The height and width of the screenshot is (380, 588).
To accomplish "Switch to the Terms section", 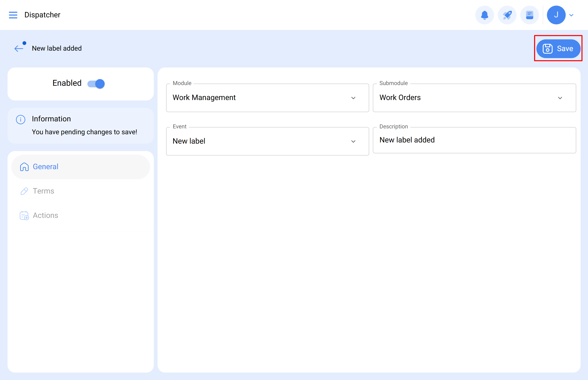I will (43, 191).
